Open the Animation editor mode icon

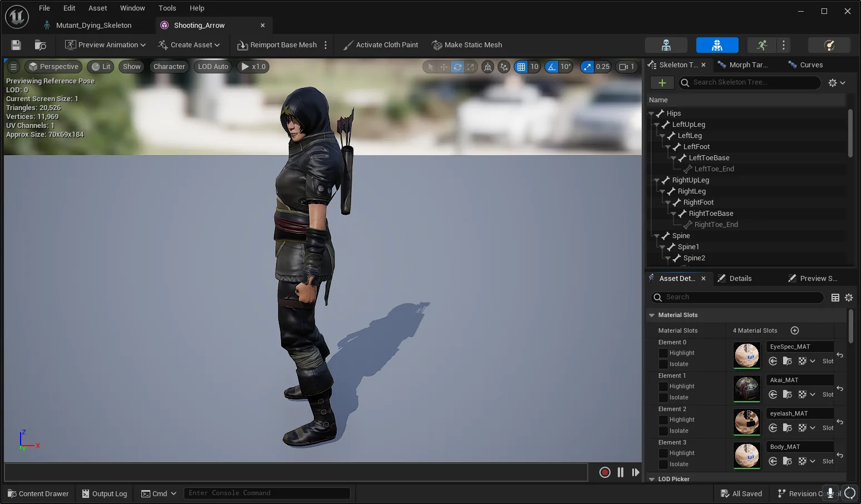pos(761,45)
